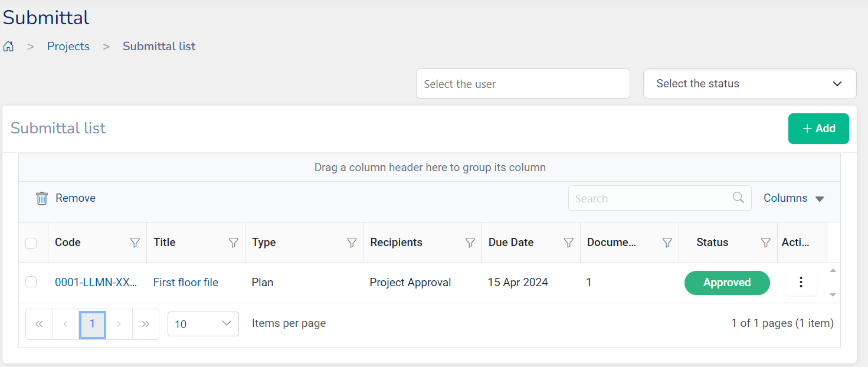The width and height of the screenshot is (868, 367).
Task: Open the items per page dropdown
Action: [203, 324]
